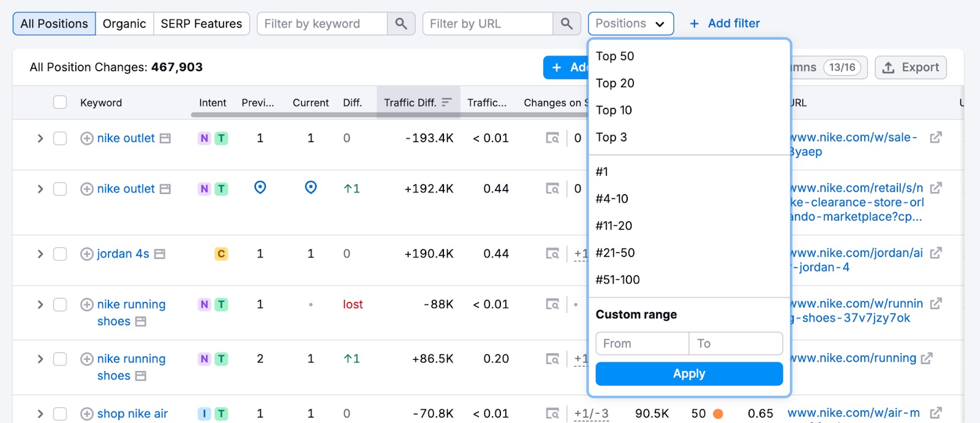Click the custom range From field

coord(642,343)
